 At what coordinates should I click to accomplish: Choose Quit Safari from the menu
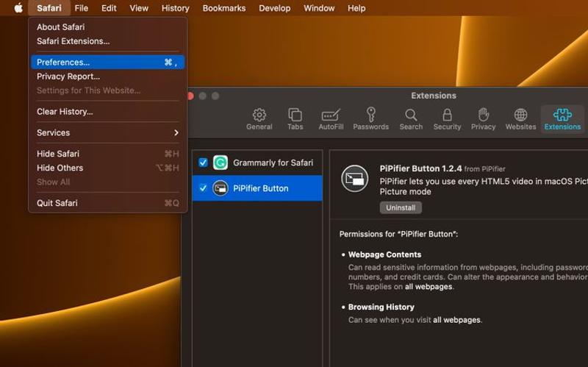(107, 203)
